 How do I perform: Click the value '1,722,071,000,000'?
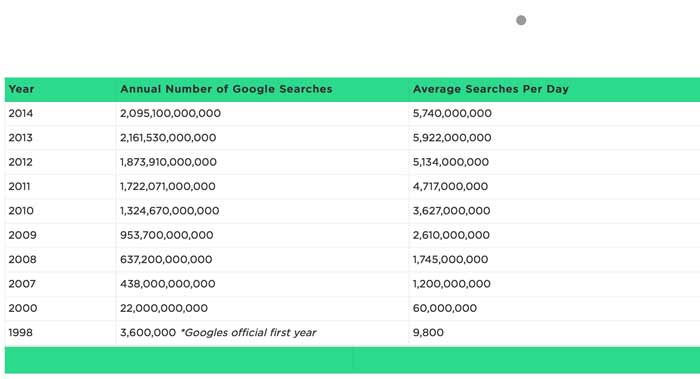(x=167, y=186)
